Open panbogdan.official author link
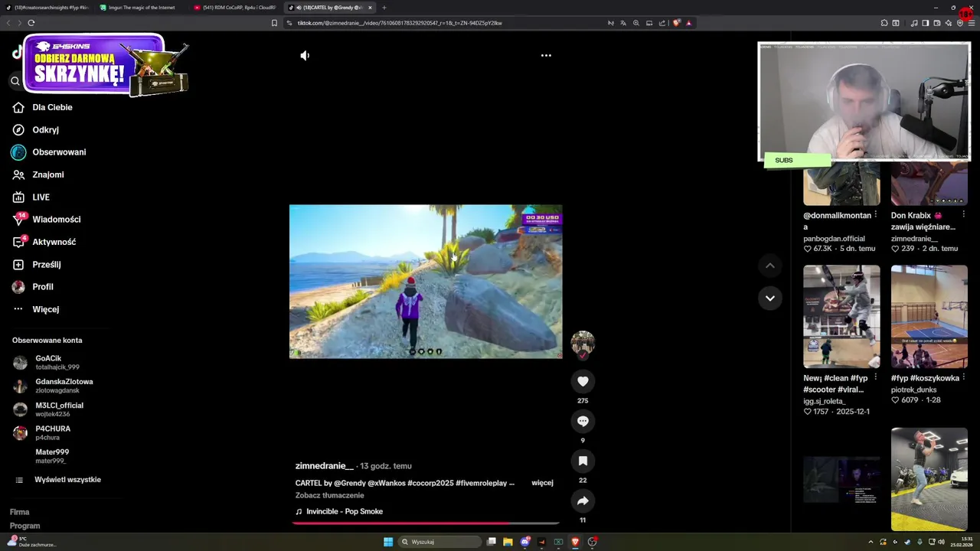Viewport: 980px width, 551px height. (x=834, y=239)
